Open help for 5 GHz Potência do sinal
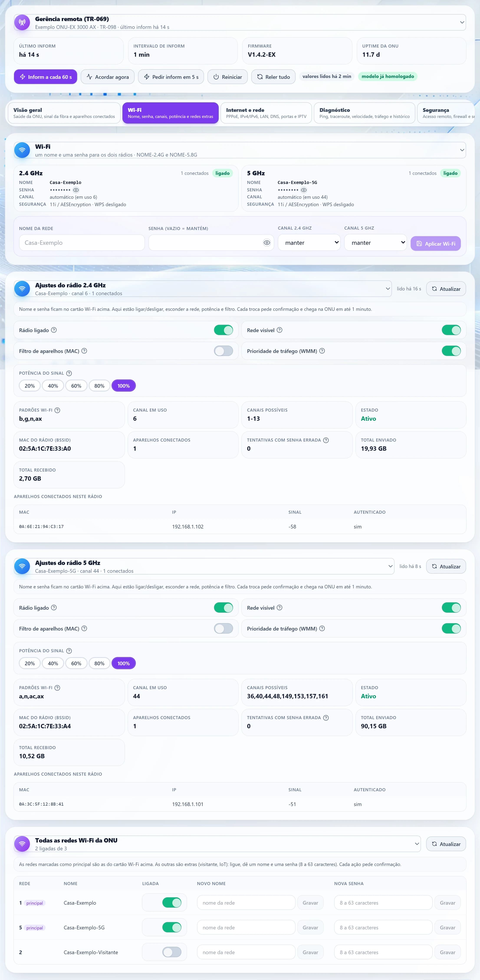The height and width of the screenshot is (980, 480). 69,651
